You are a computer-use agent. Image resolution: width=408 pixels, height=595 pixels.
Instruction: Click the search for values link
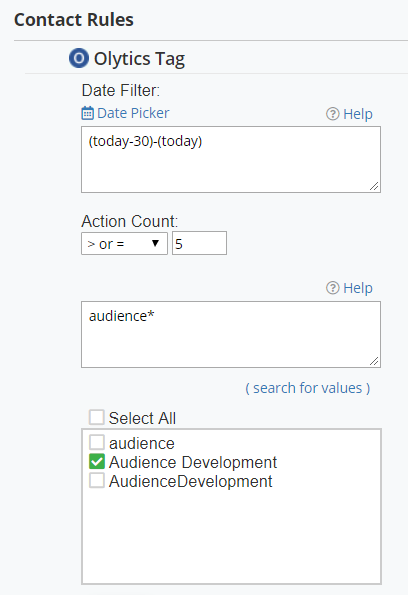pyautogui.click(x=308, y=388)
